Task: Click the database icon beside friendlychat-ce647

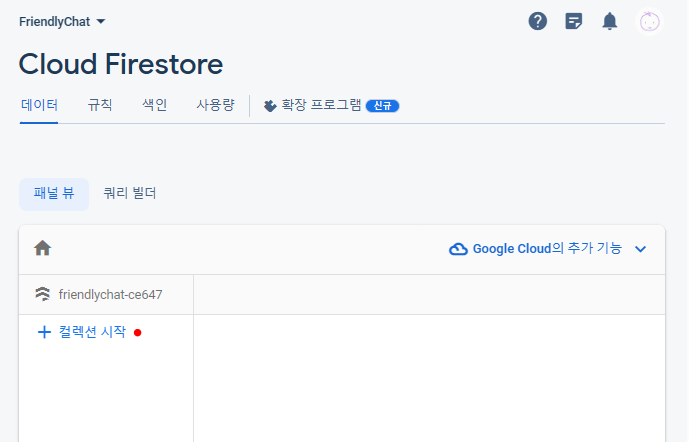Action: coord(43,294)
